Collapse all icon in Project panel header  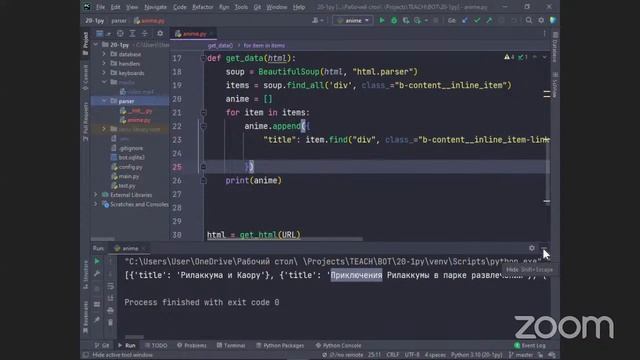(144, 33)
